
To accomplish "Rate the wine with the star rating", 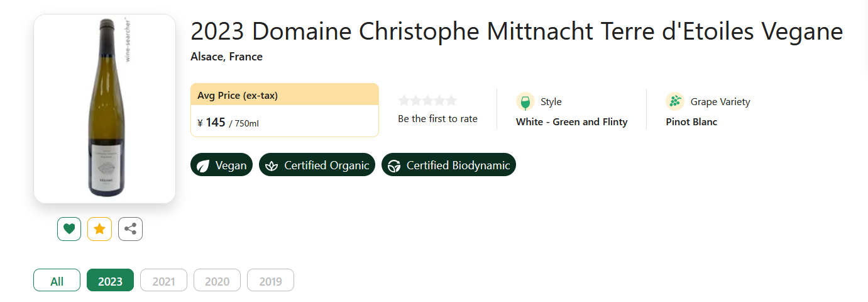I will coord(427,101).
